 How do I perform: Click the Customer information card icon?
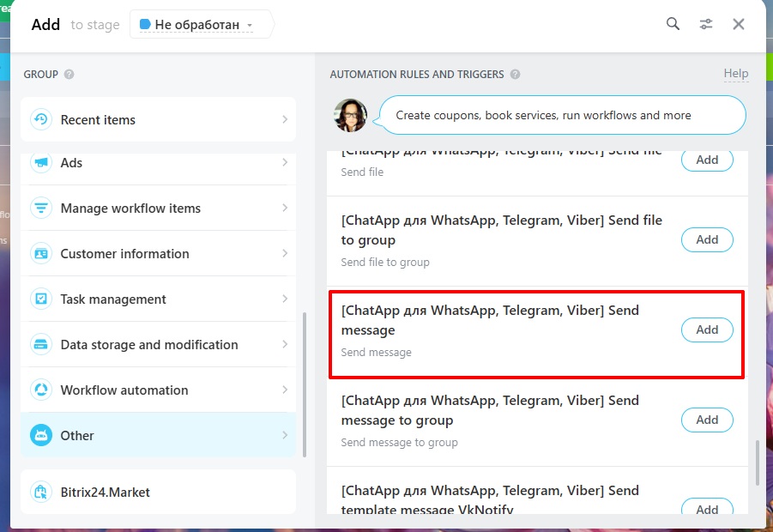point(40,254)
